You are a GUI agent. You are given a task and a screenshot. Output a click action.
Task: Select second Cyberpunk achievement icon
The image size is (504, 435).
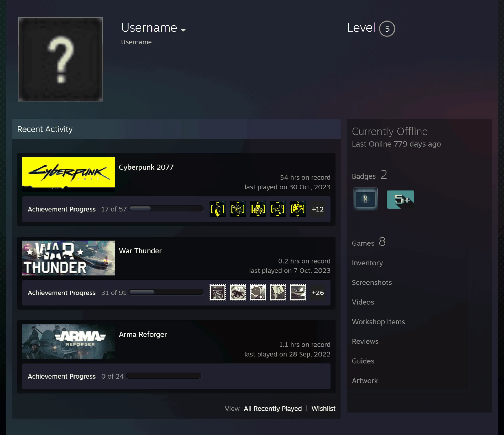238,209
